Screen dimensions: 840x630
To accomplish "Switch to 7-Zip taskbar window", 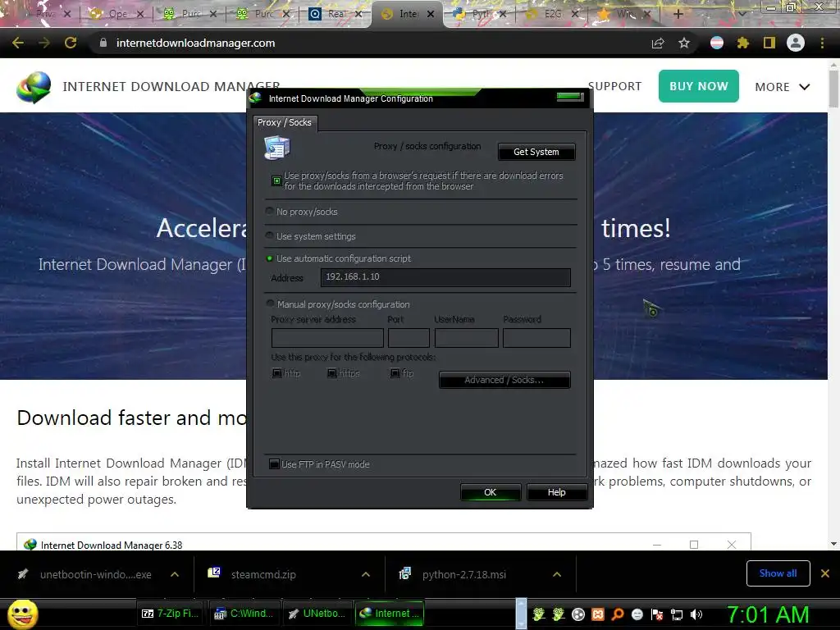I will (x=170, y=614).
